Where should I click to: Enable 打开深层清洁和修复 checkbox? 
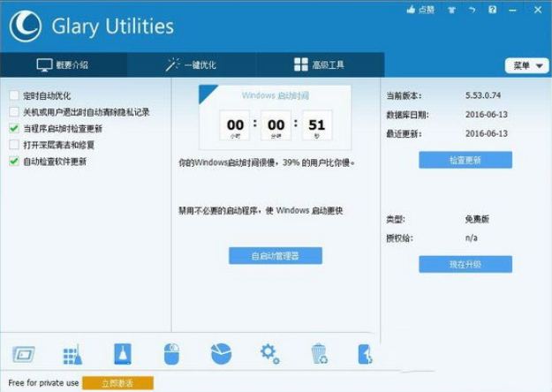pyautogui.click(x=14, y=145)
